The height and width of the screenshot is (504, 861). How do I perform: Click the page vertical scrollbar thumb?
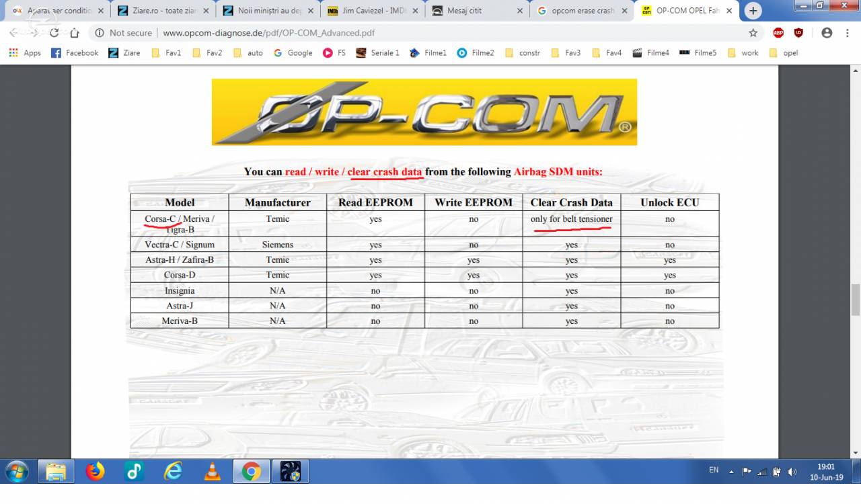pos(856,299)
